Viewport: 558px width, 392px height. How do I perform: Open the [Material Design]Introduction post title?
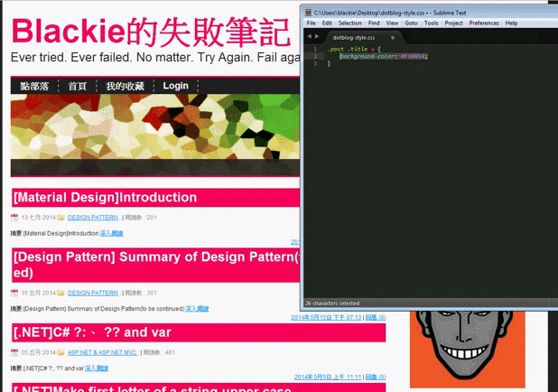tap(105, 197)
